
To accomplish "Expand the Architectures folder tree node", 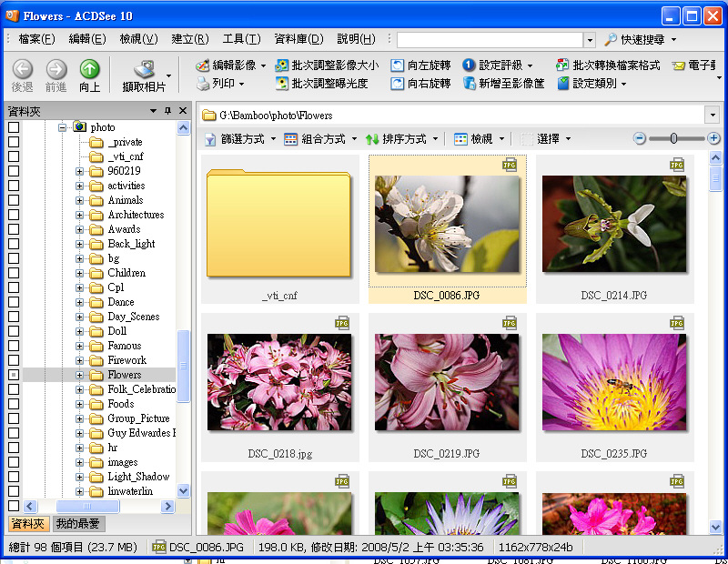I will point(80,215).
